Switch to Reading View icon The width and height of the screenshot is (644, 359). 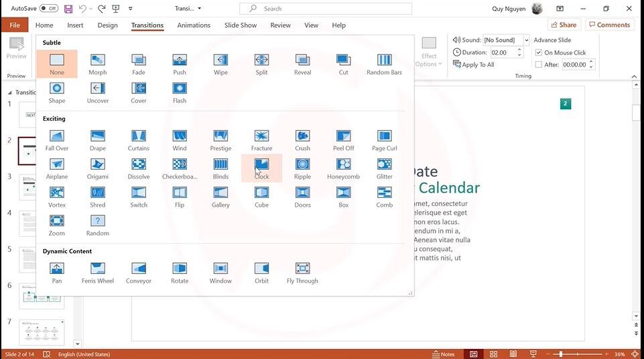[x=513, y=354]
